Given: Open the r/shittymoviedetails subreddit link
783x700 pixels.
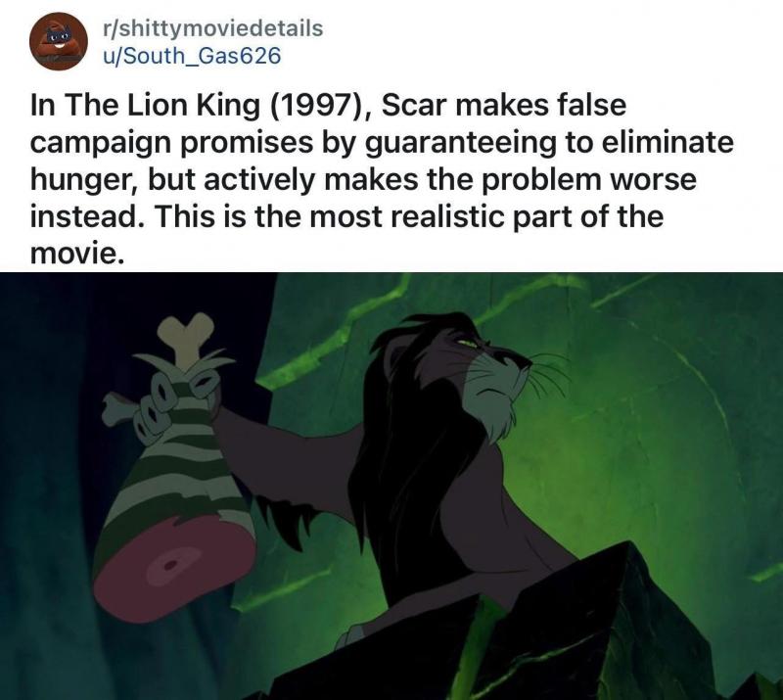Looking at the screenshot, I should [212, 27].
